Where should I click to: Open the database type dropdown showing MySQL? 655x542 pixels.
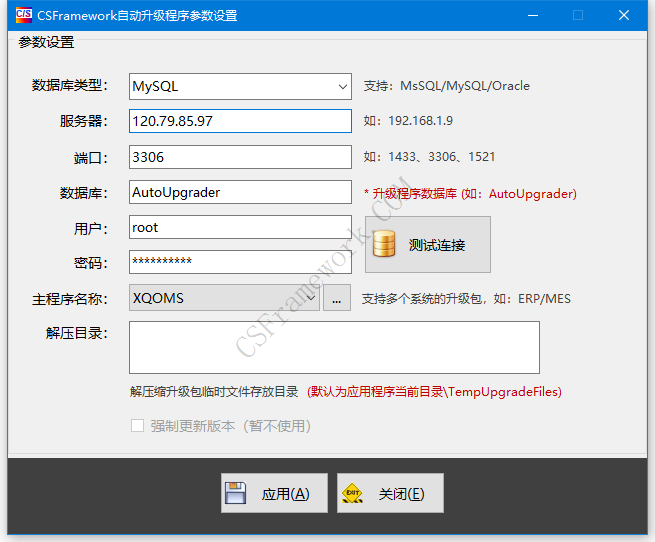pyautogui.click(x=240, y=87)
